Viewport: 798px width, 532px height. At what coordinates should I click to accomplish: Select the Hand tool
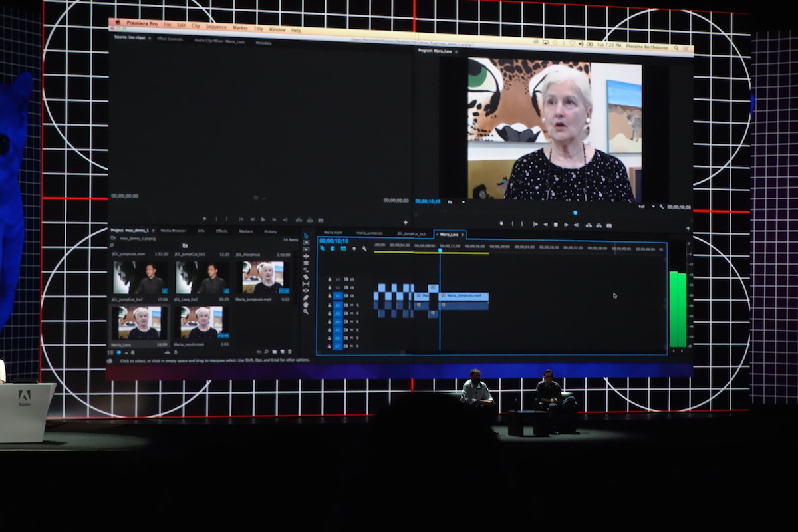point(306,305)
